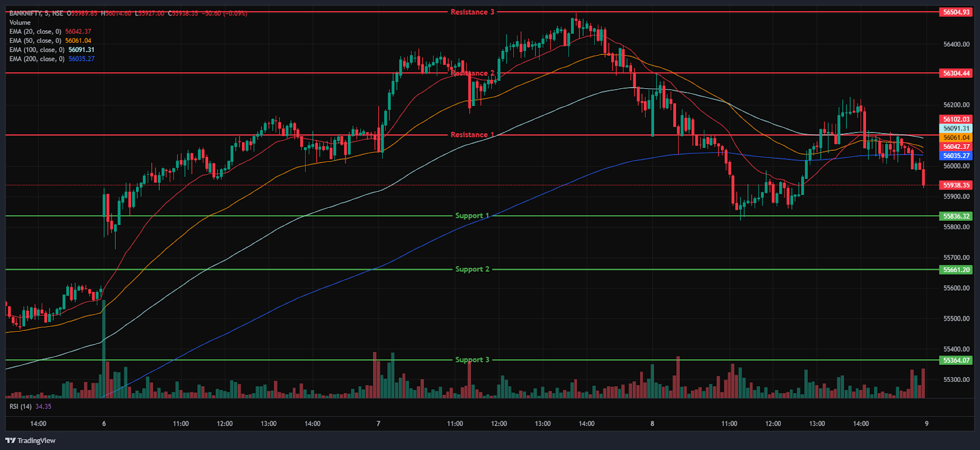Viewport: 980px width, 450px height.
Task: Click the orange 56061.04 EMA price tag
Action: pos(956,138)
